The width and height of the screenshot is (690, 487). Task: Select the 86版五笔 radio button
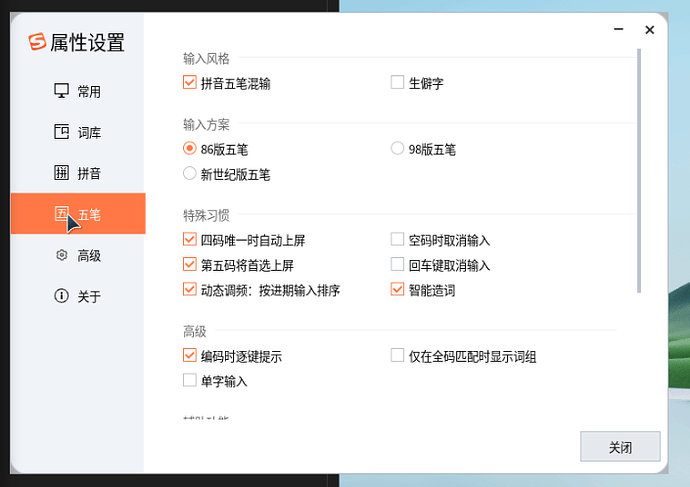(190, 148)
